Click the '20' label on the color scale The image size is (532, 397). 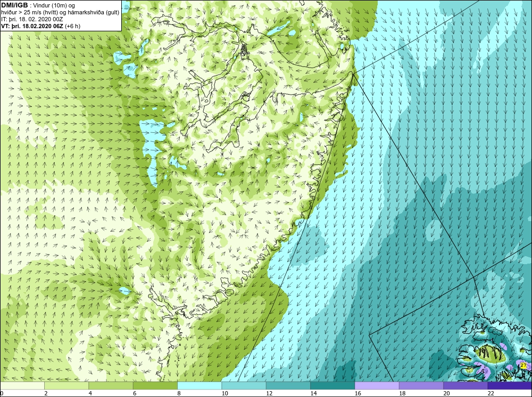(x=446, y=393)
